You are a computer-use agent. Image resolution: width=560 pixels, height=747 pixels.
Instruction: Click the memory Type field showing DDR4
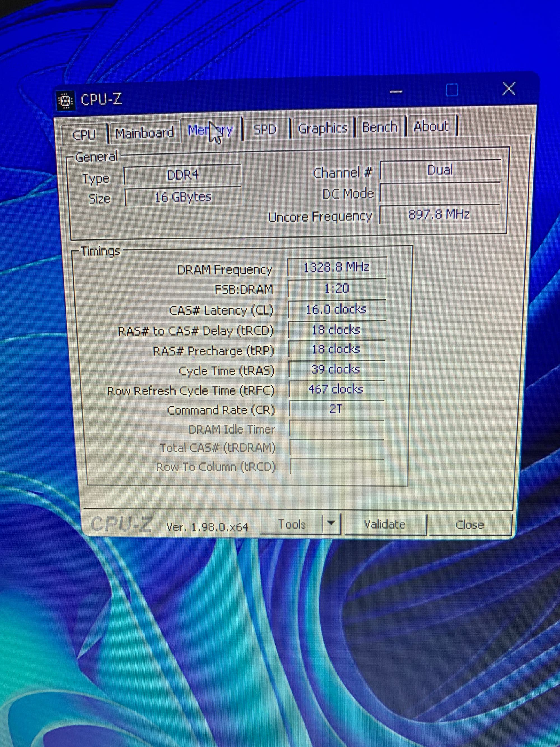point(183,175)
